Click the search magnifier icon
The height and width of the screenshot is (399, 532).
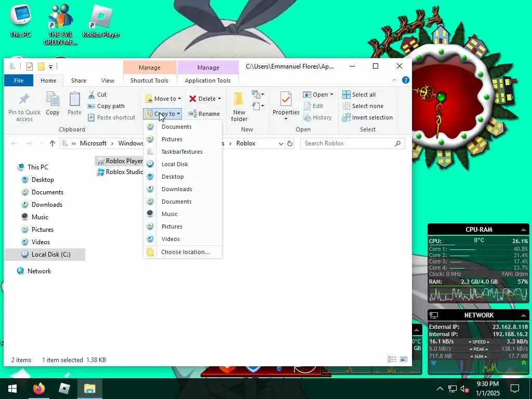pos(397,143)
